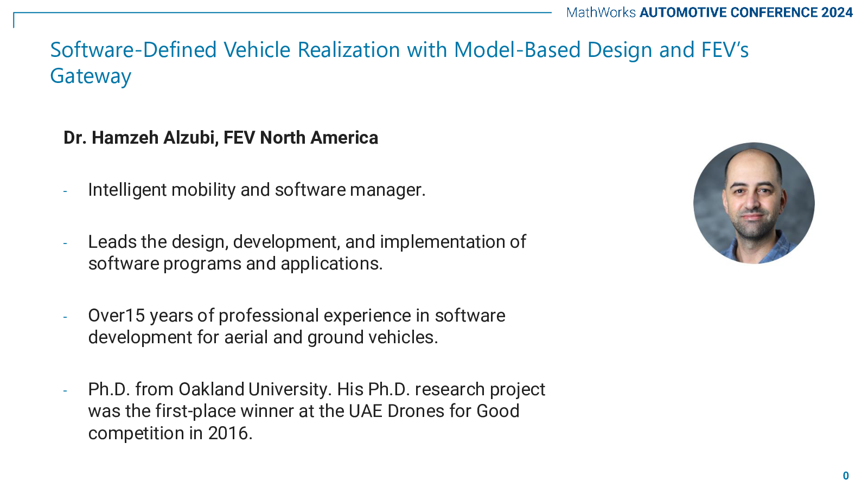868x488 pixels.
Task: Click the dash before 'Over15 years'
Action: pyautogui.click(x=65, y=317)
